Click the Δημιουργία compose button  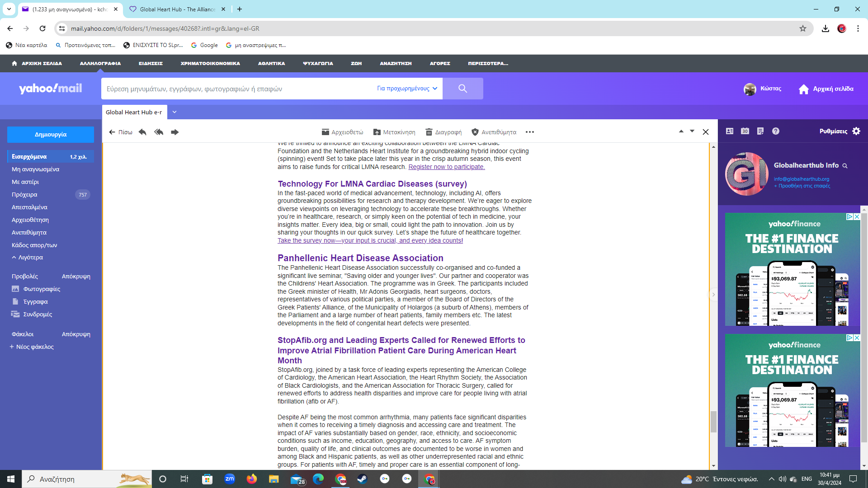[x=51, y=135]
